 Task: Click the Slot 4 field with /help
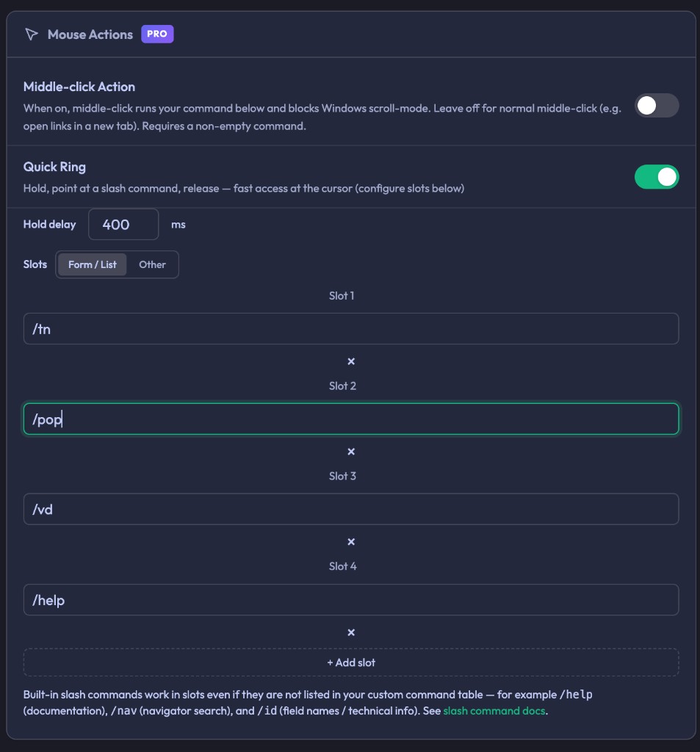pos(351,599)
